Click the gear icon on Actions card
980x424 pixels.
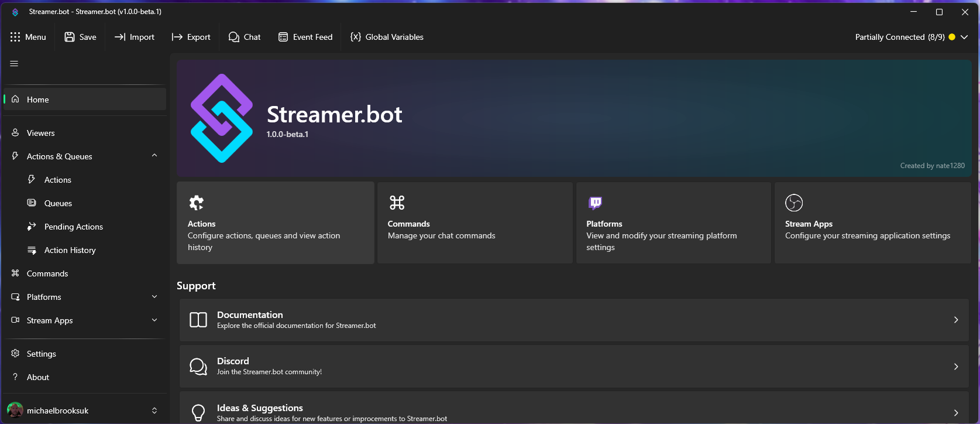click(197, 203)
